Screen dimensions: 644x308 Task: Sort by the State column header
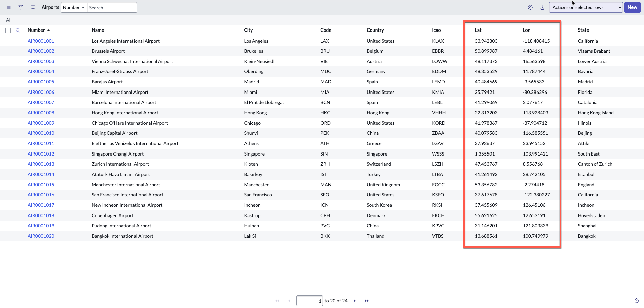pyautogui.click(x=583, y=30)
